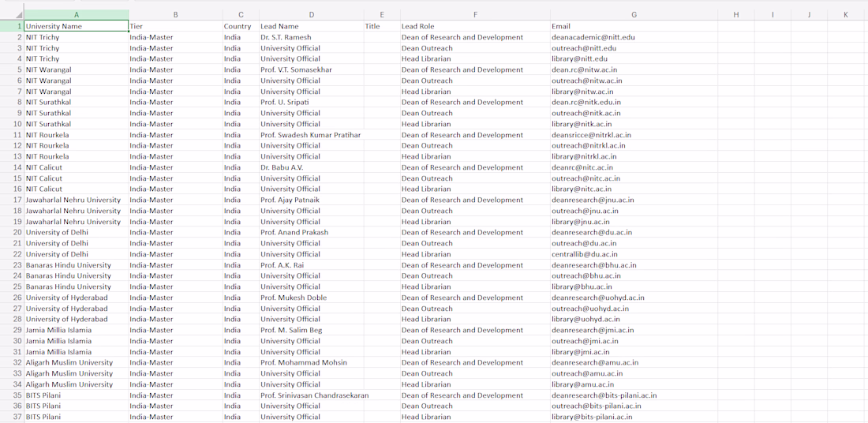Select the cell 'Prof. Srinivasan Chandrasekaran'
Screen dimensions: 868x423
(x=312, y=395)
